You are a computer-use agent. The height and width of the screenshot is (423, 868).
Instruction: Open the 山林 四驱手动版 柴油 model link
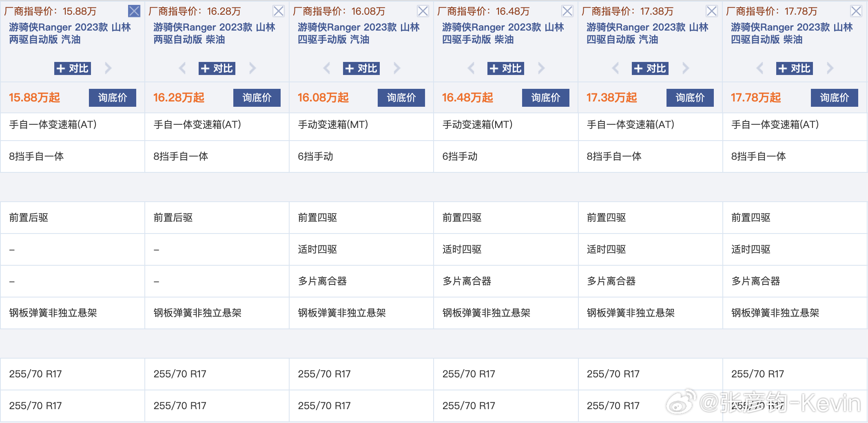503,33
